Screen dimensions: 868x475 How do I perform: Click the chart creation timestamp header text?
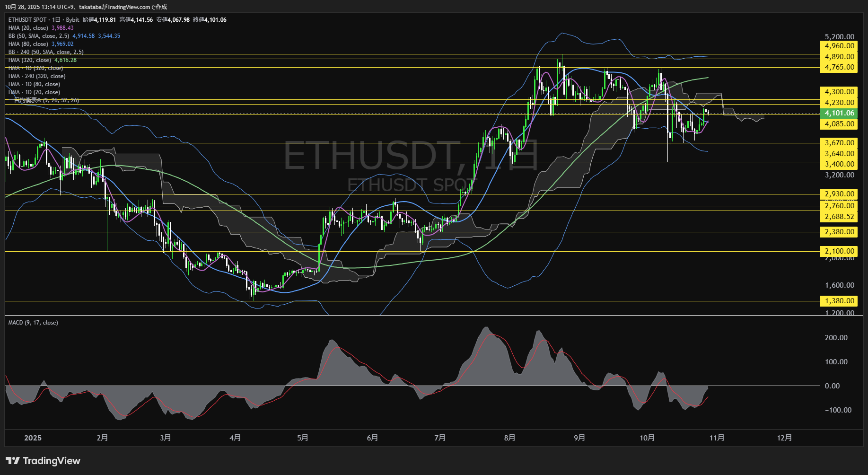click(x=86, y=7)
